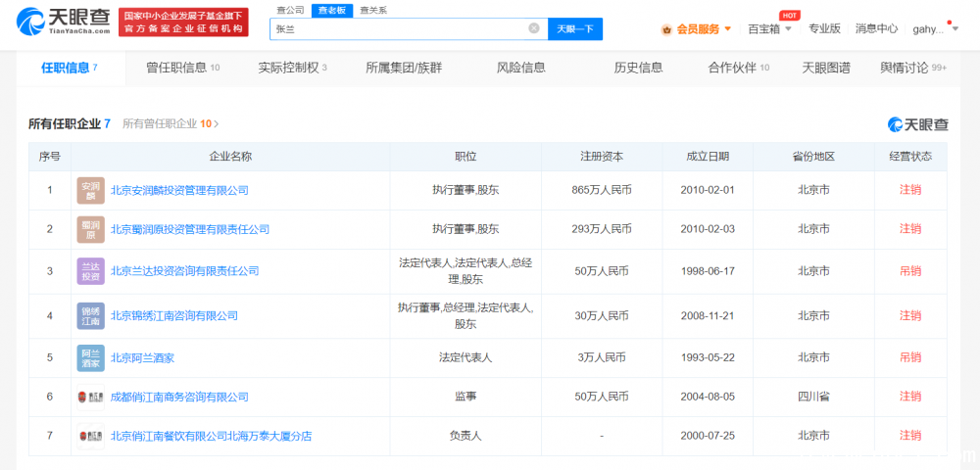
Task: Open 成都俏江南商务咨询有限公司 logo thumbnail
Action: (90, 397)
